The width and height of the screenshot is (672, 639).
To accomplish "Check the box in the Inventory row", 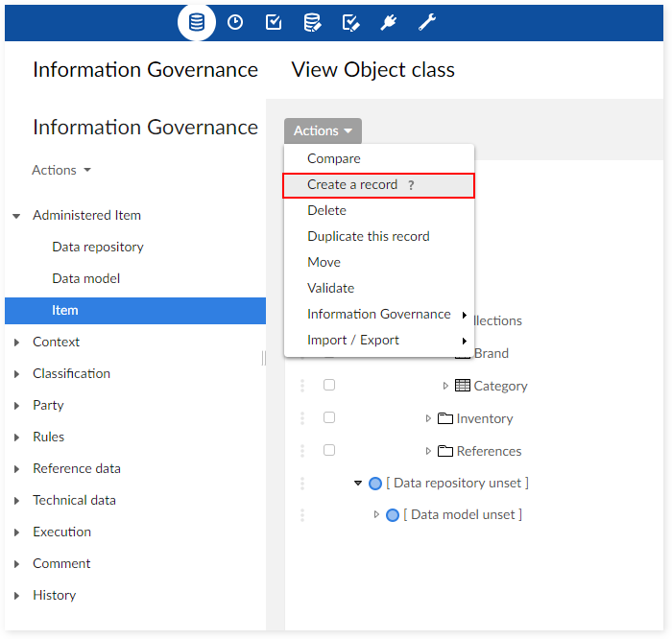I will [x=329, y=418].
